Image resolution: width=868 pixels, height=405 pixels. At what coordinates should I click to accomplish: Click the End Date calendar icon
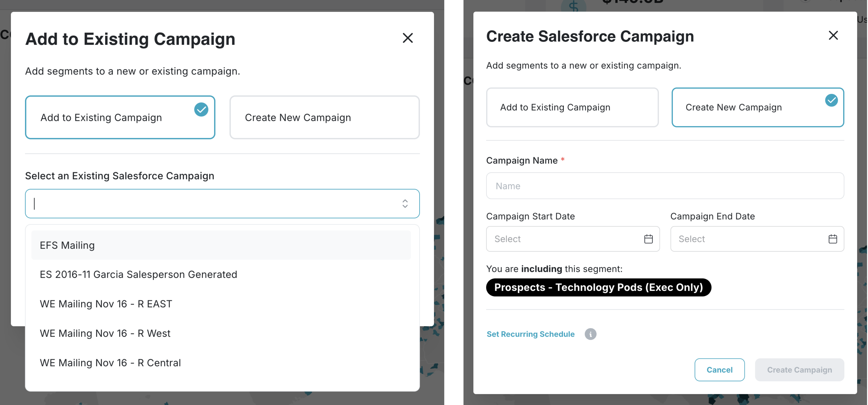[x=833, y=239]
